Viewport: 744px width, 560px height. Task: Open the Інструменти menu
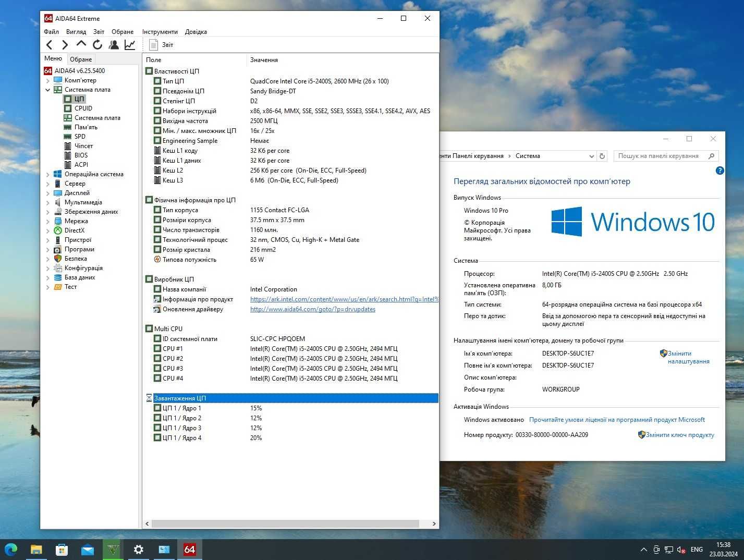[x=160, y=32]
